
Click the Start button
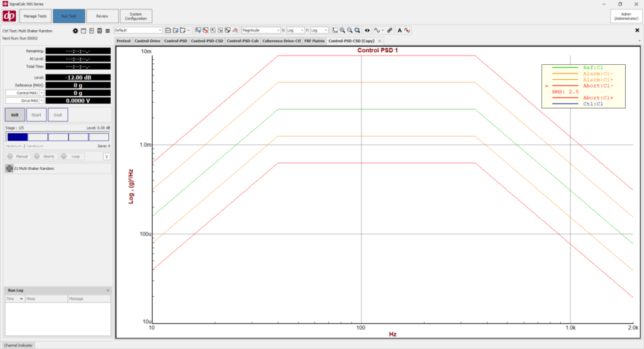(x=36, y=115)
